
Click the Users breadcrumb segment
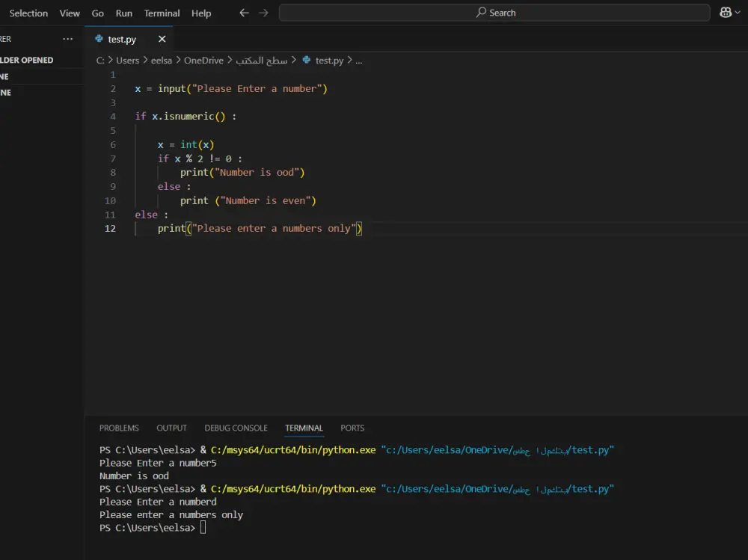[128, 61]
